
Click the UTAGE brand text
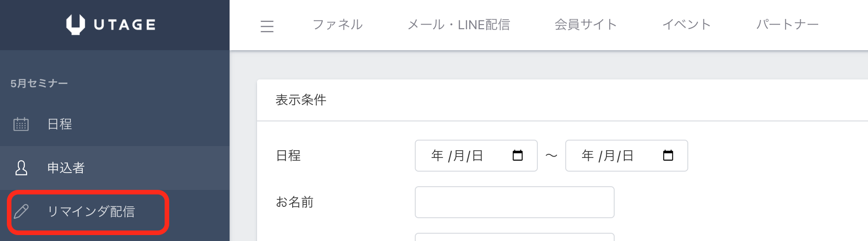(x=125, y=25)
